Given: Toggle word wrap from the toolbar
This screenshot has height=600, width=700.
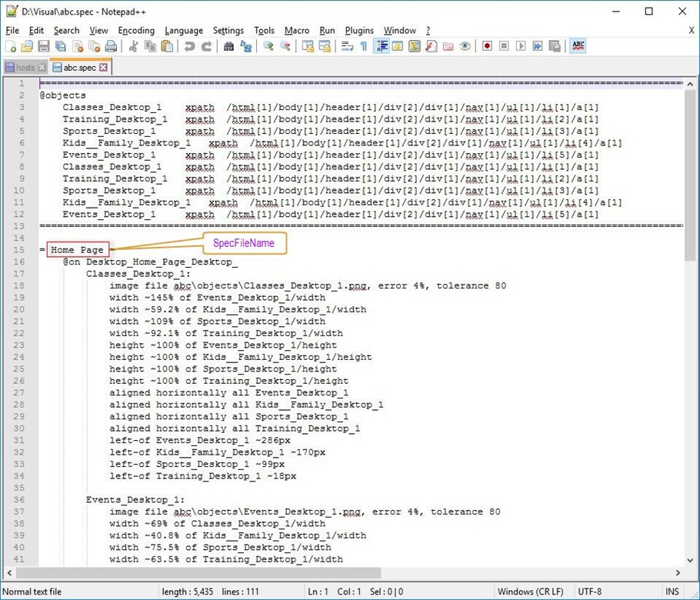Looking at the screenshot, I should pos(347,46).
